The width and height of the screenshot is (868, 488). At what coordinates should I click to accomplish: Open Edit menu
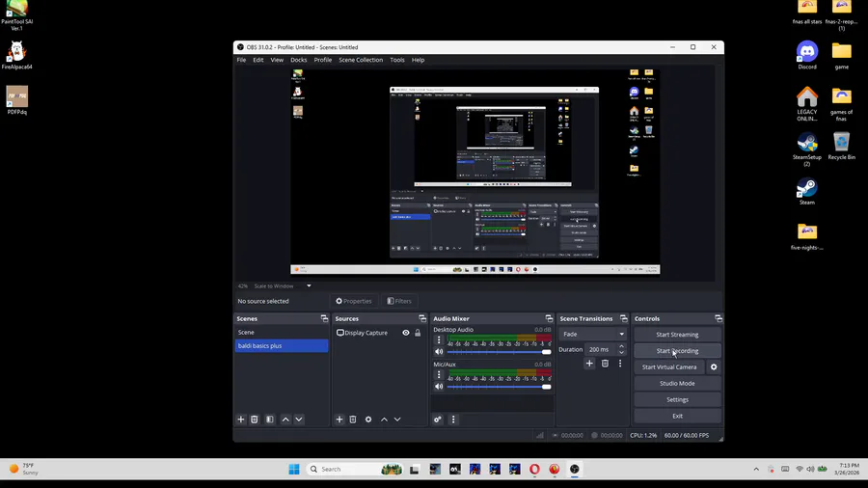pyautogui.click(x=258, y=60)
